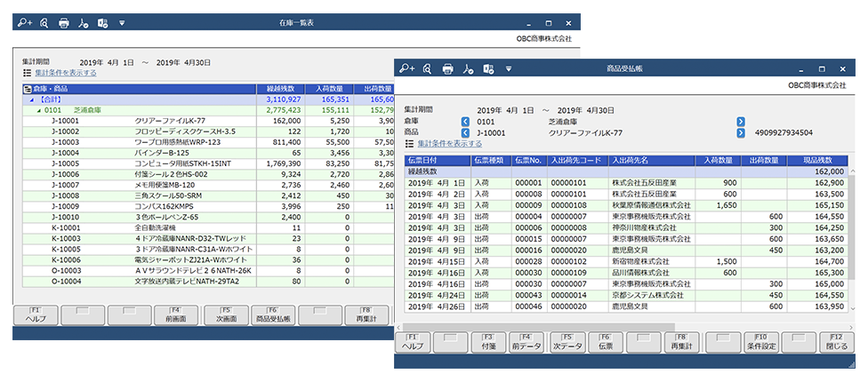Click the list icon beside 集計条件を表示する in 商品受払帳

[409, 144]
